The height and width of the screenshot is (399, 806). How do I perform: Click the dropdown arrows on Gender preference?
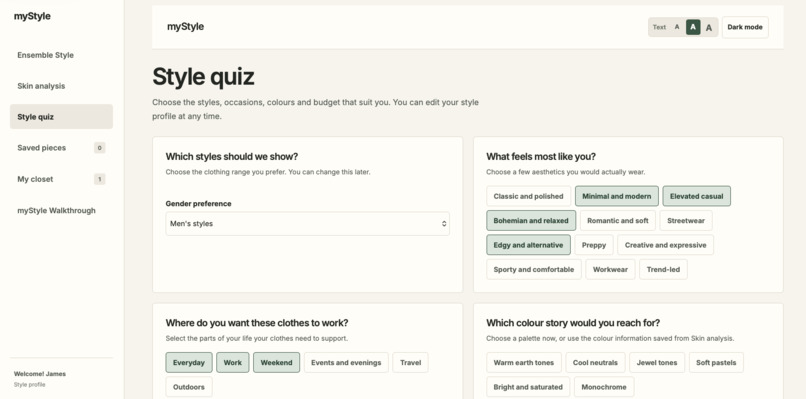point(444,224)
